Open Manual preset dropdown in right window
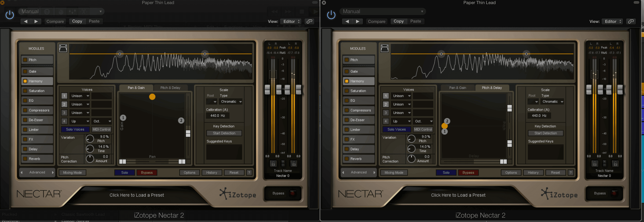This screenshot has height=222, width=644. pos(383,12)
